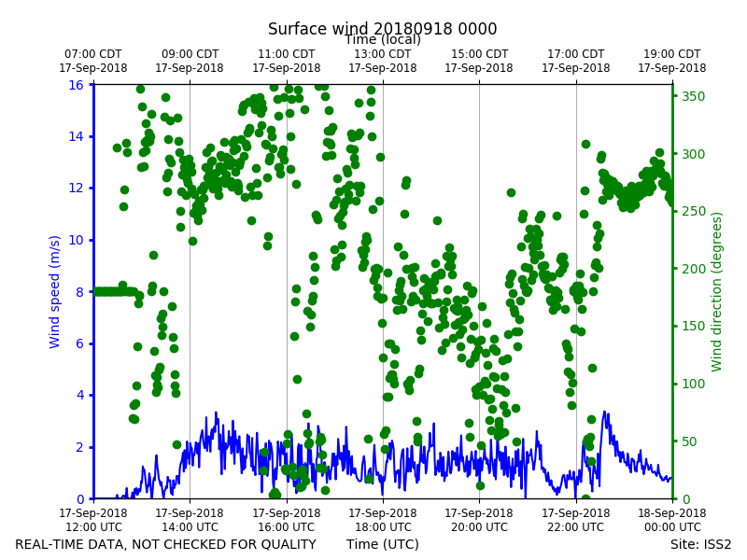
Task: Click the '11:00 CDT' top axis label
Action: tap(287, 54)
